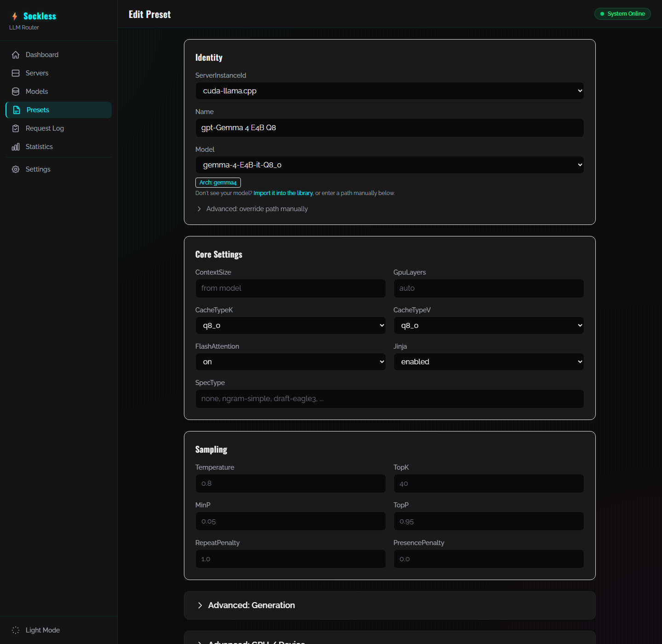The width and height of the screenshot is (662, 644).
Task: Click the Statistics bar chart icon
Action: [16, 147]
